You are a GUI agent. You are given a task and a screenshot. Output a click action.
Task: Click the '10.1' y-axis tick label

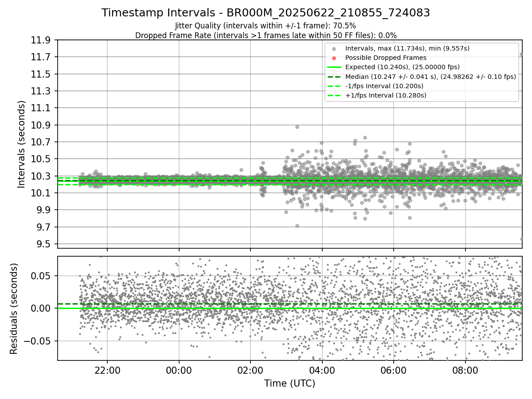[40, 193]
